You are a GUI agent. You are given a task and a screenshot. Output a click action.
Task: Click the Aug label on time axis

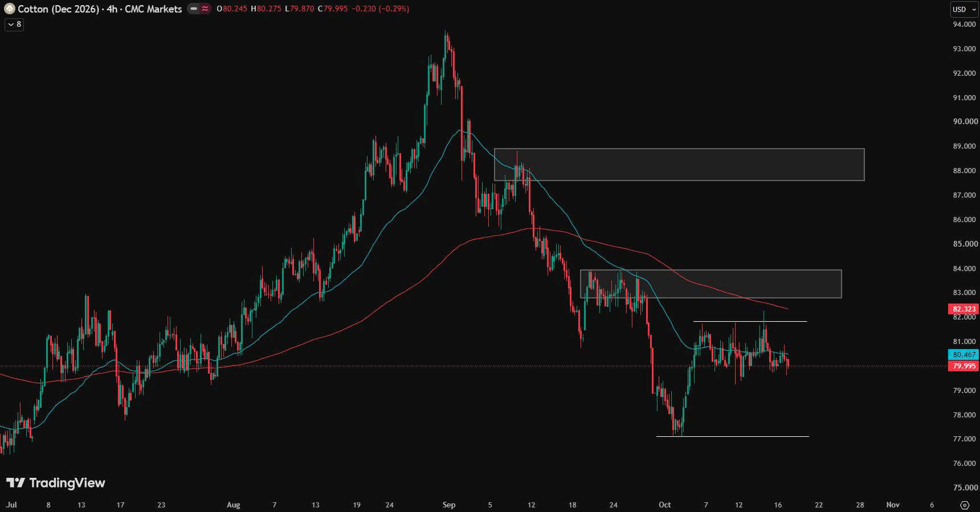tap(233, 505)
